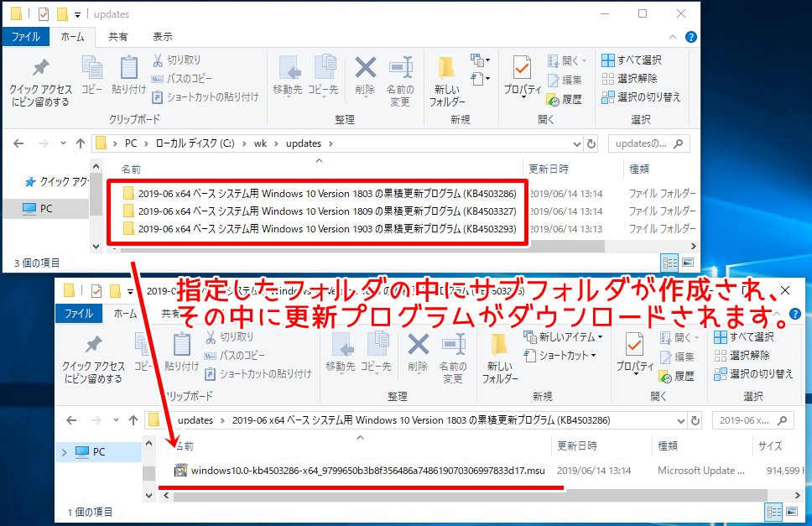Pin to Quick Access in updates window
The image size is (812, 526).
coord(40,82)
